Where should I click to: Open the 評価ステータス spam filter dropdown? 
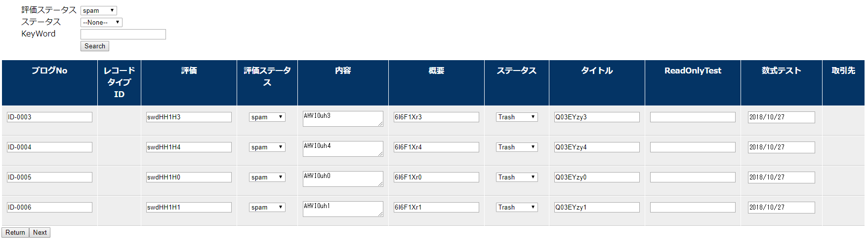(x=98, y=10)
